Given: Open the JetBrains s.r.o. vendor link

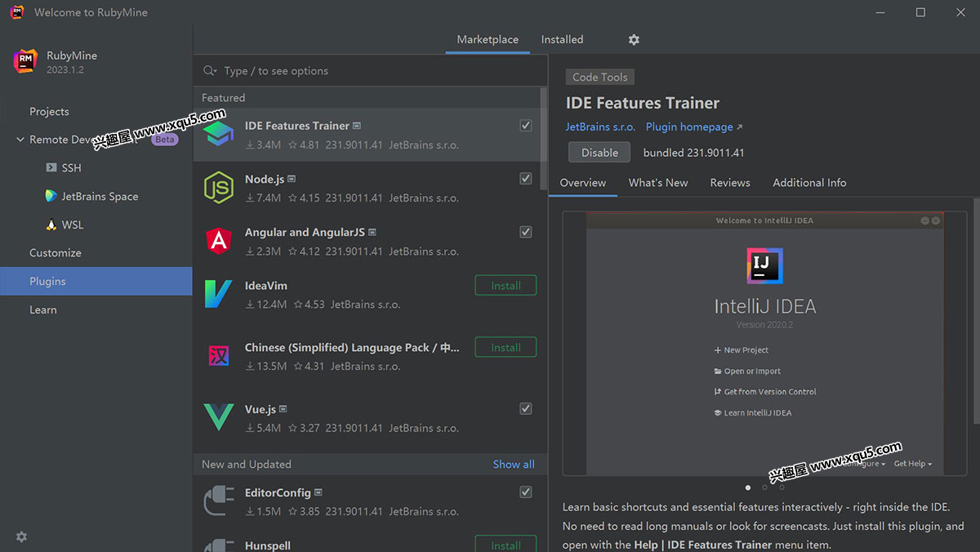Looking at the screenshot, I should [600, 127].
